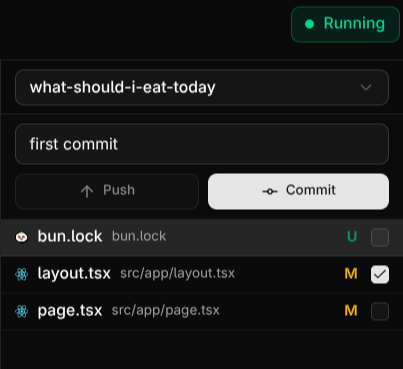Viewport: 403px width, 369px height.
Task: Click the path src/app/page.tsx
Action: coord(166,310)
